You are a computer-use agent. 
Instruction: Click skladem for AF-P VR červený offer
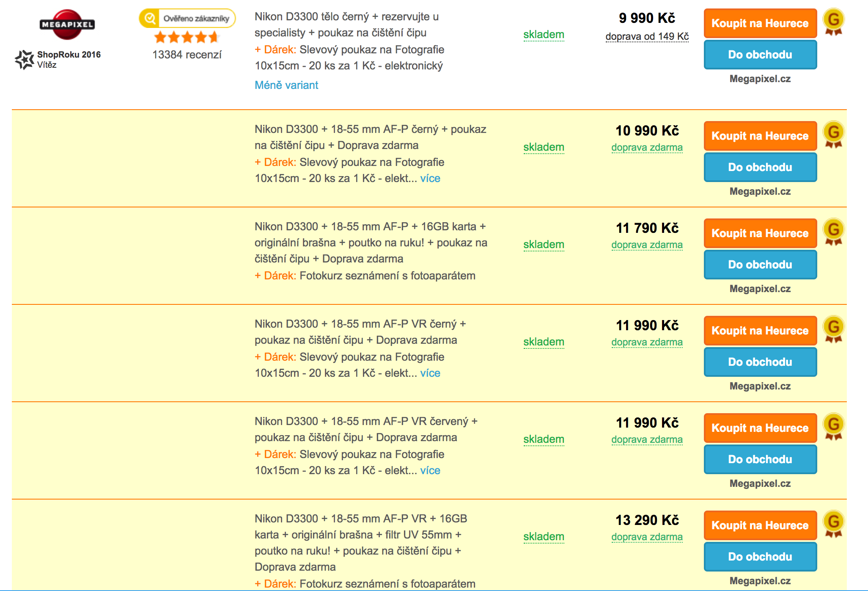coord(544,439)
